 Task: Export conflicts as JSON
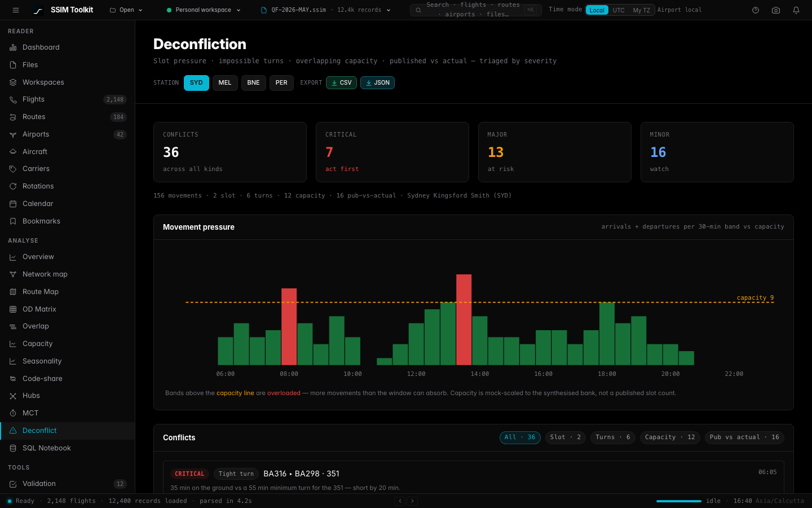tap(377, 83)
